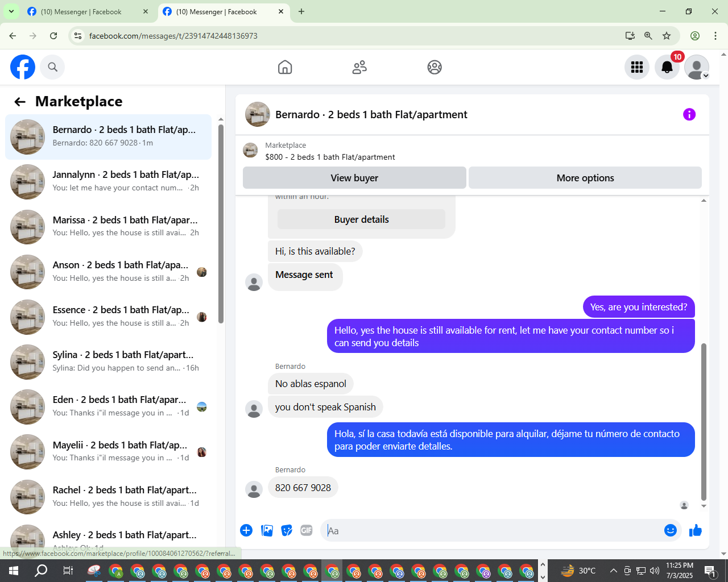The height and width of the screenshot is (582, 728).
Task: Open the Windows Start menu
Action: pos(13,571)
